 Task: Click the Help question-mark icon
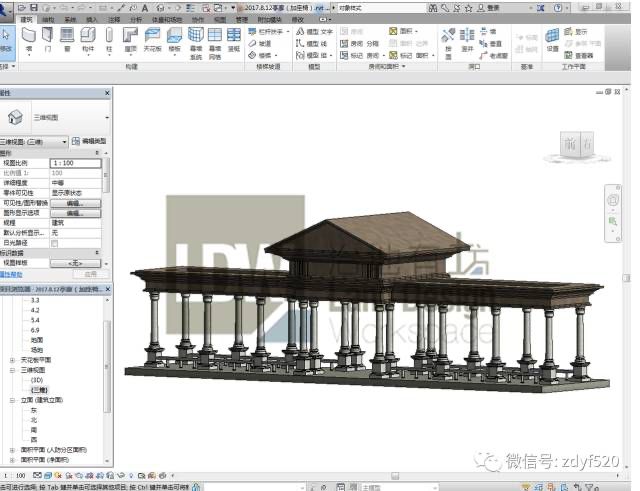pyautogui.click(x=558, y=8)
